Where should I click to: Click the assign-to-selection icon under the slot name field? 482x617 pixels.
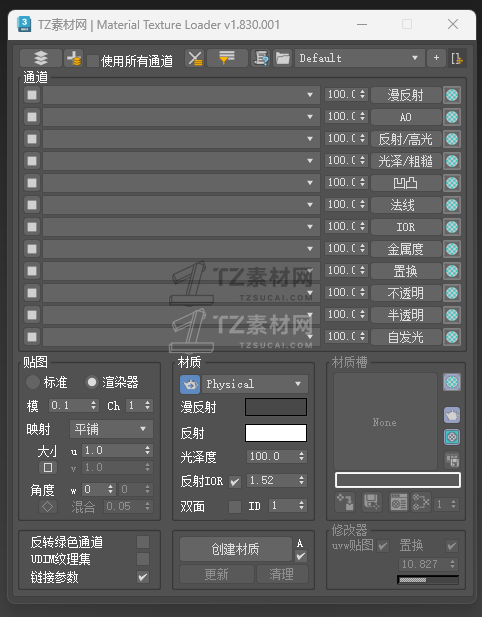[x=345, y=502]
